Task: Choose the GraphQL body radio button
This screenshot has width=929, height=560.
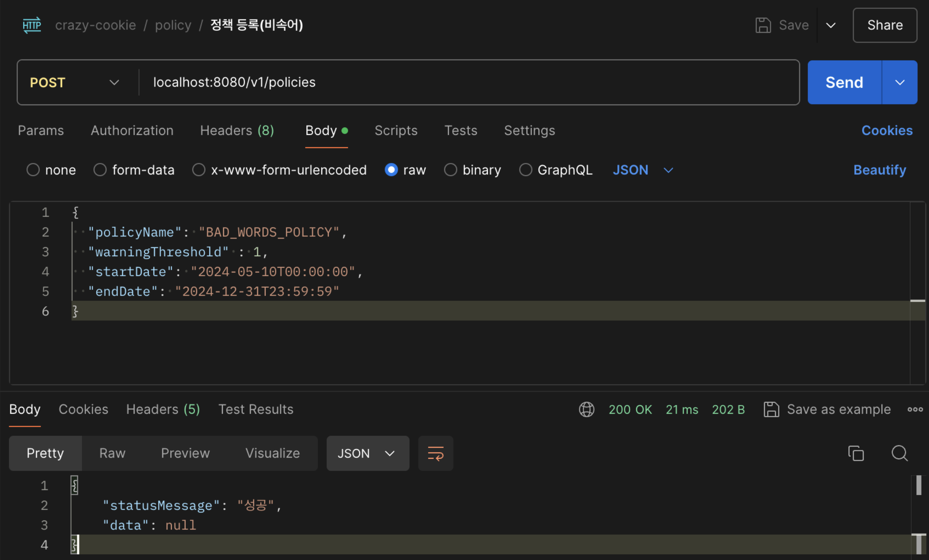Action: 525,170
